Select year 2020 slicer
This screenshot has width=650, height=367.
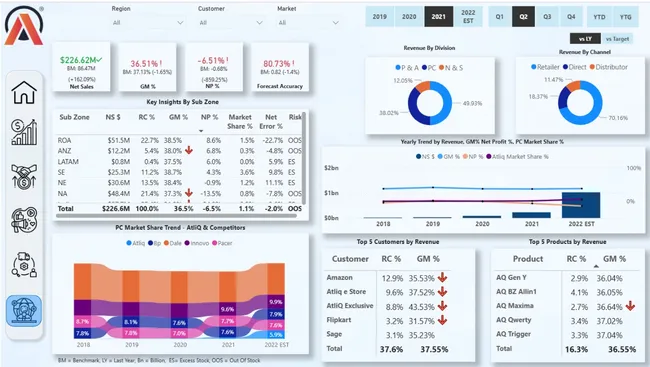(409, 17)
